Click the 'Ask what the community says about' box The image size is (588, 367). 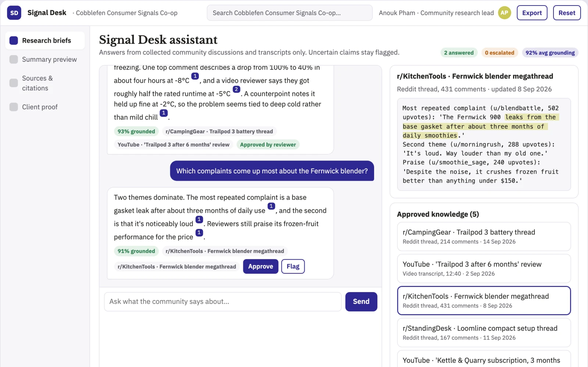pos(223,302)
